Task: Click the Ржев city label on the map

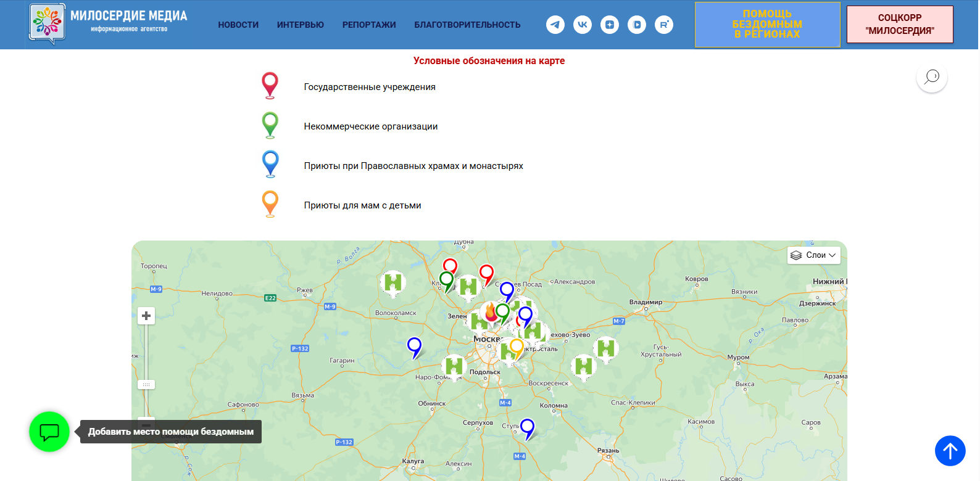Action: (305, 290)
